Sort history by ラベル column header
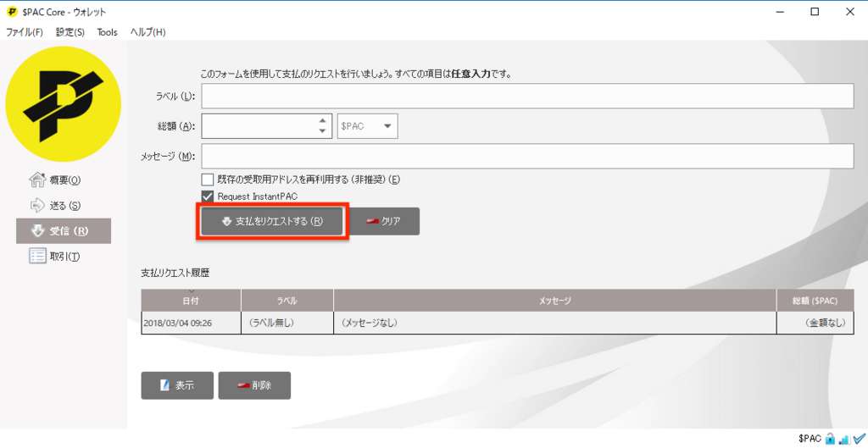 (x=287, y=301)
